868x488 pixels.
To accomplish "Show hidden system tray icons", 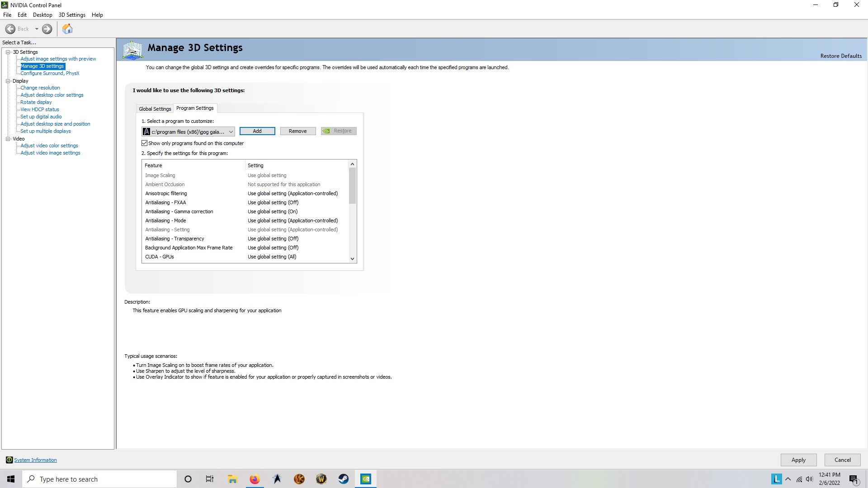I will pyautogui.click(x=788, y=479).
